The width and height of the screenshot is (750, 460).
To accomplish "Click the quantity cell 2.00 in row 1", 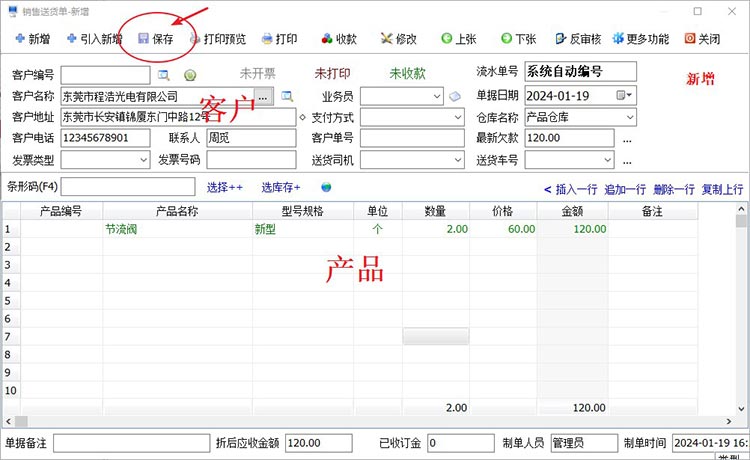I will 436,229.
